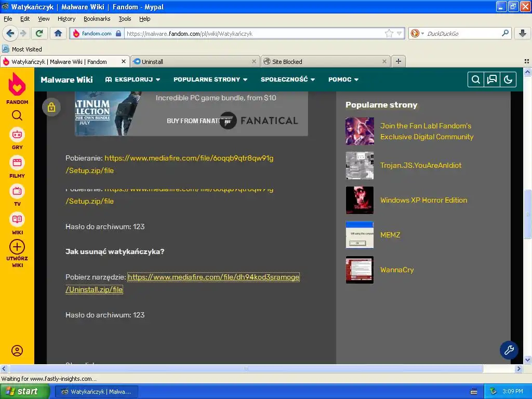Open Join the Fan Lab community link
The width and height of the screenshot is (532, 399).
pyautogui.click(x=427, y=131)
